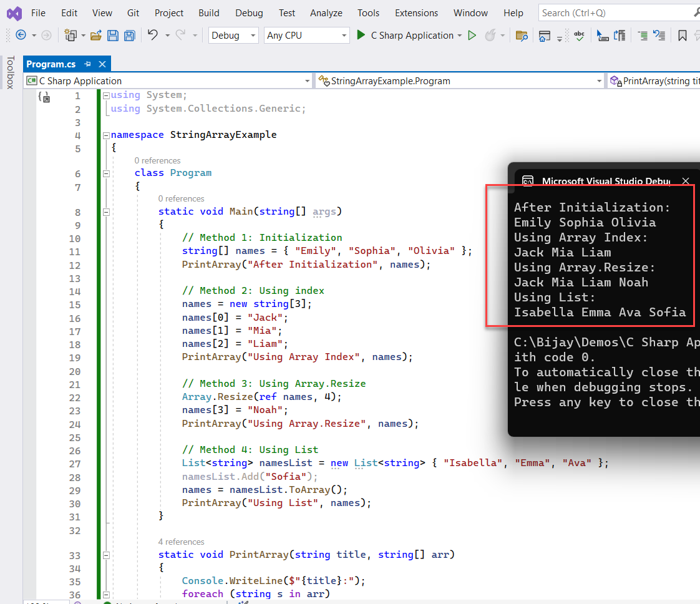Click the Save All disks icon
The image size is (700, 604).
130,36
